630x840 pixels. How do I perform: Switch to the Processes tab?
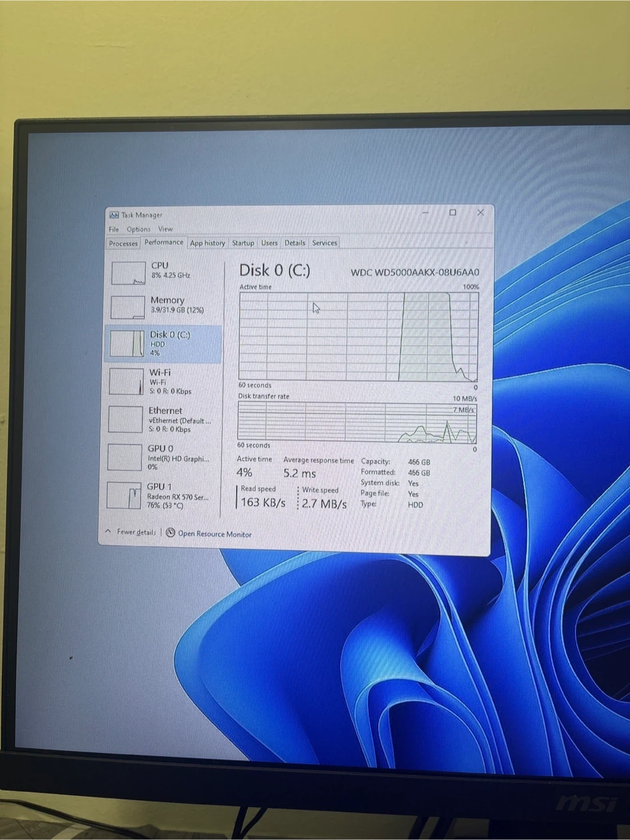(123, 243)
